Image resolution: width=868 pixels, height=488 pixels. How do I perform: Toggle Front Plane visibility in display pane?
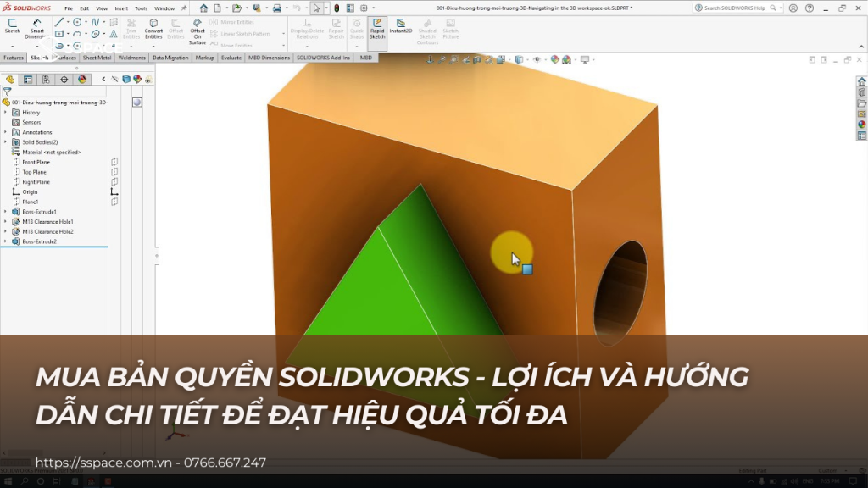(x=114, y=162)
